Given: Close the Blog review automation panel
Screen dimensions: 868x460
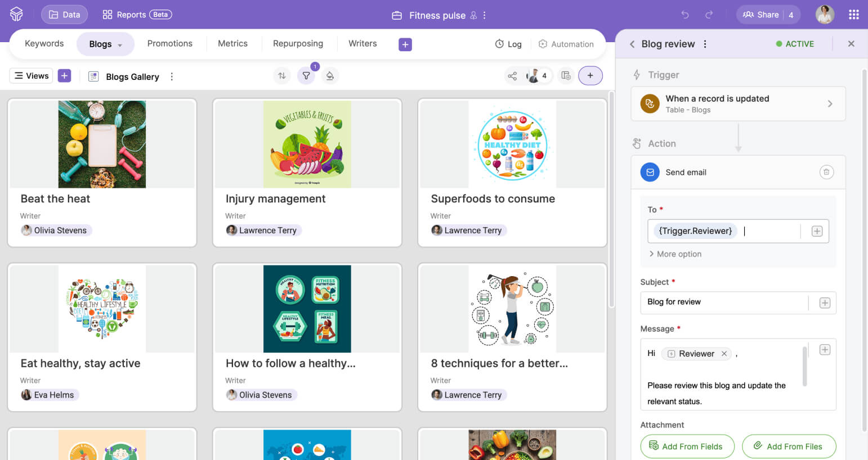Looking at the screenshot, I should click(851, 44).
